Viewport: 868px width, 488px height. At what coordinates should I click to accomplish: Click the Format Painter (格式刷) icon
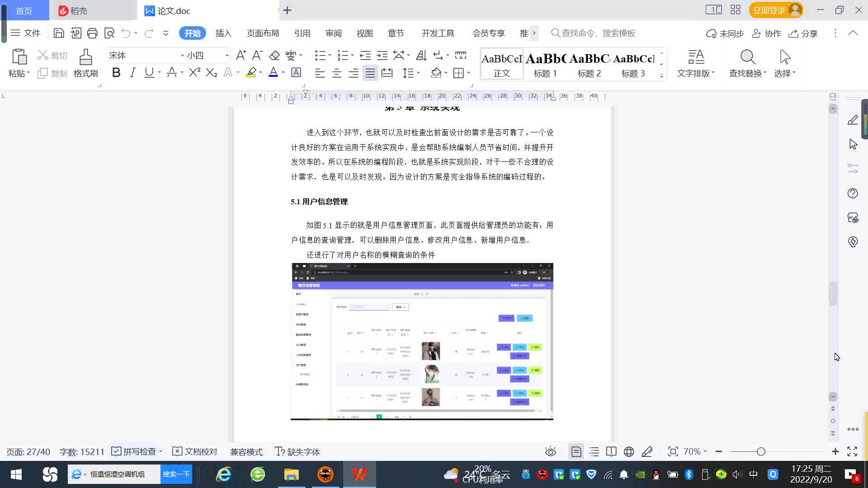coord(85,63)
